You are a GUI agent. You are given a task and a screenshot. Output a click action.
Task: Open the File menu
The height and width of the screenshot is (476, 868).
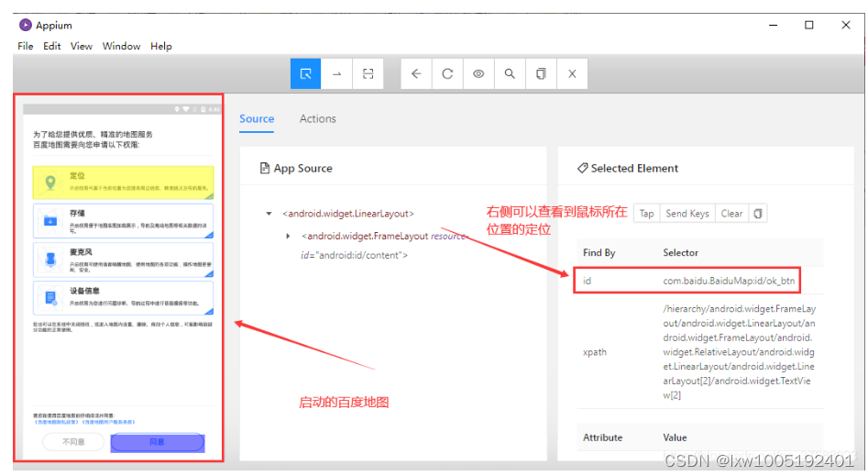[26, 46]
